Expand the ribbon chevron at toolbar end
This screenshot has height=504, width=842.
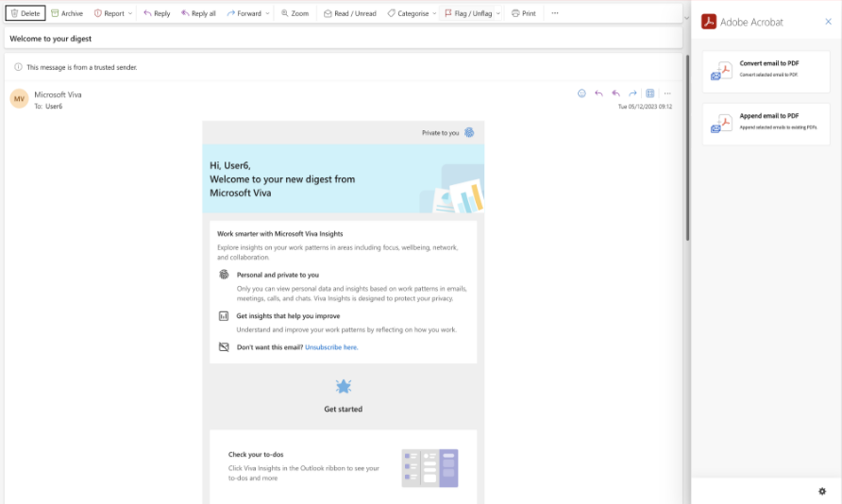(x=686, y=18)
